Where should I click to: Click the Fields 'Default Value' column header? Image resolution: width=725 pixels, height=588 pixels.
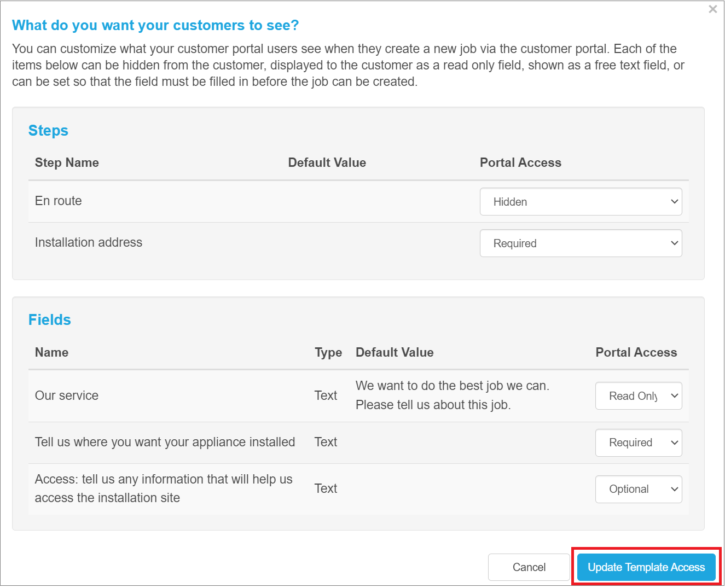point(395,352)
